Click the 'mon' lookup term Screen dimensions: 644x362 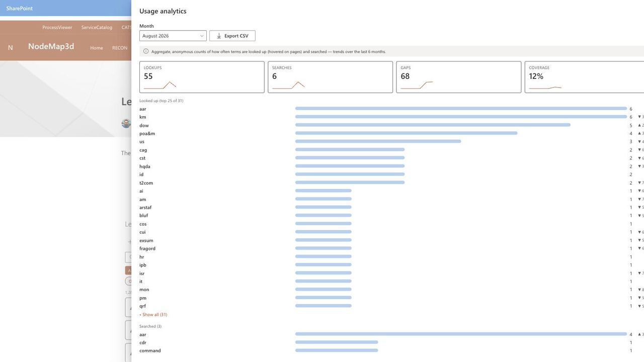[x=144, y=290]
